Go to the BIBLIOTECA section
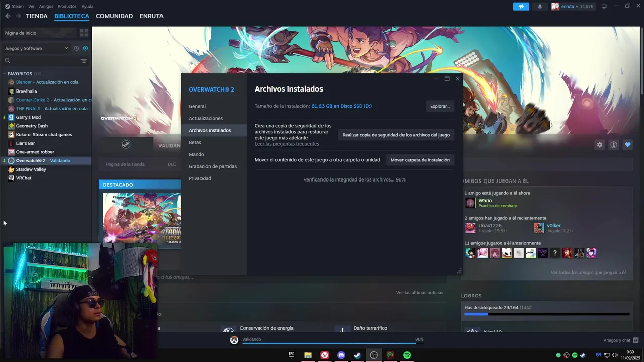This screenshot has width=644, height=362. pyautogui.click(x=71, y=16)
